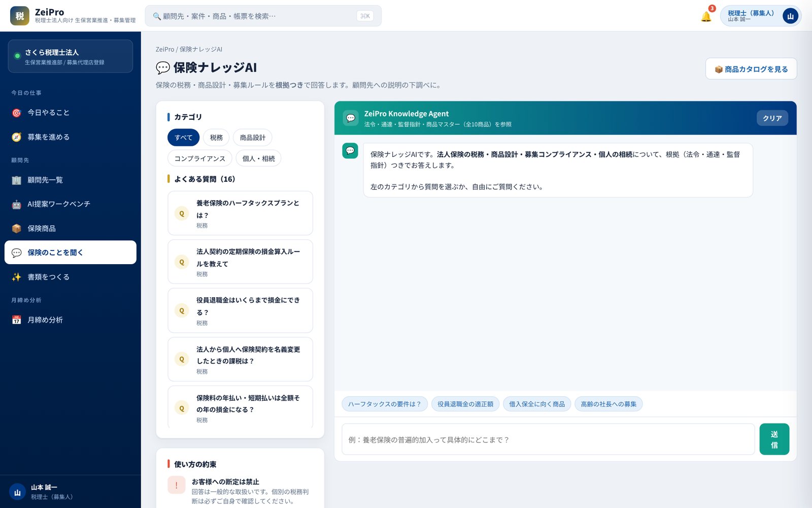Send the message with 送信

[774, 439]
